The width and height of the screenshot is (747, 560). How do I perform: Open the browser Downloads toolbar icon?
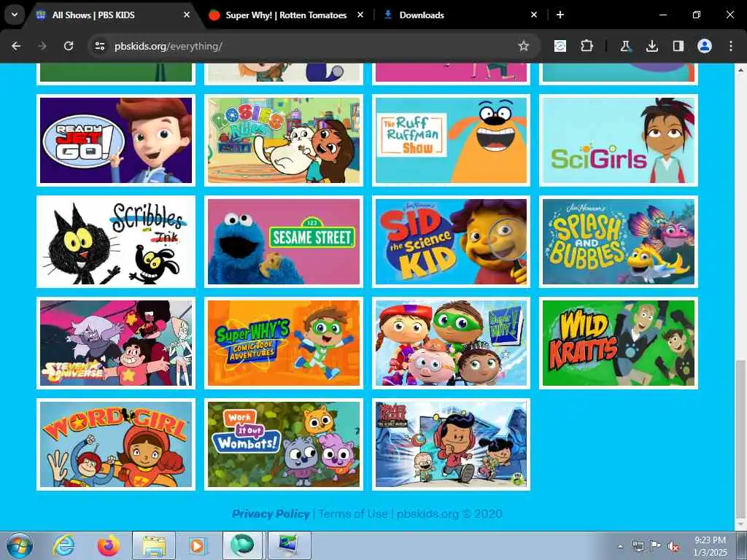(651, 46)
